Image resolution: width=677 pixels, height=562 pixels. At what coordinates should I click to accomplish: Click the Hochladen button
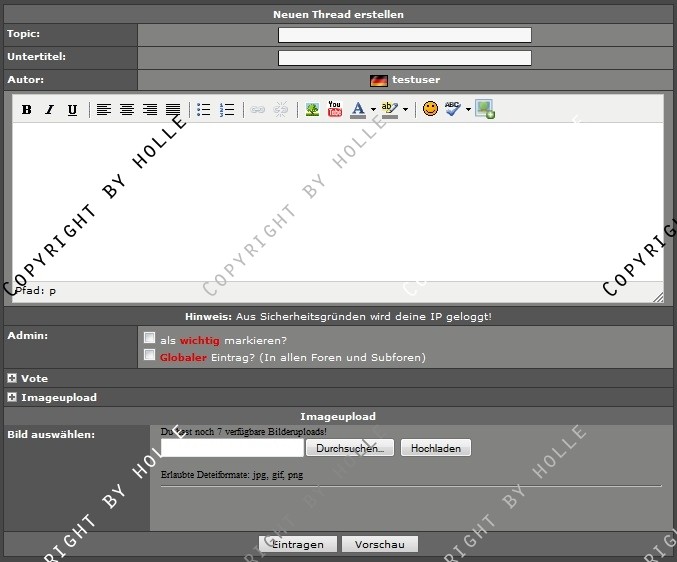[x=436, y=448]
